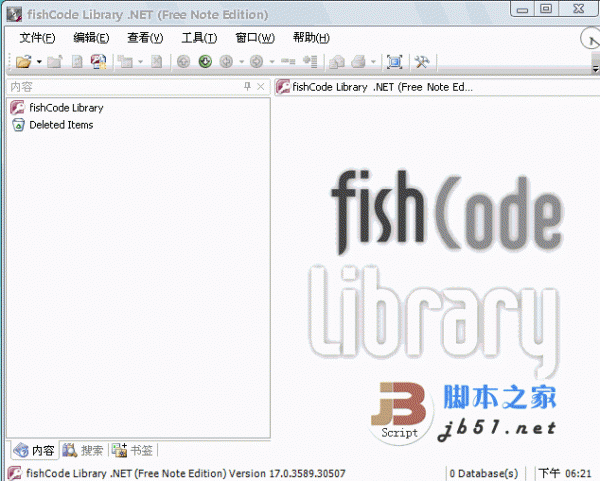Open the dropdown arrow next to new item icon
Image resolution: width=600 pixels, height=481 pixels.
pyautogui.click(x=140, y=62)
